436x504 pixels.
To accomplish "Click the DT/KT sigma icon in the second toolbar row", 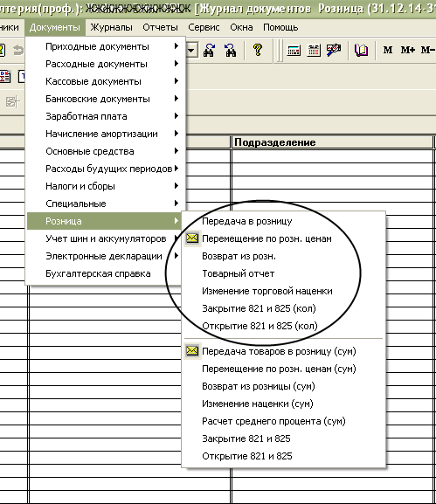I will [5, 77].
